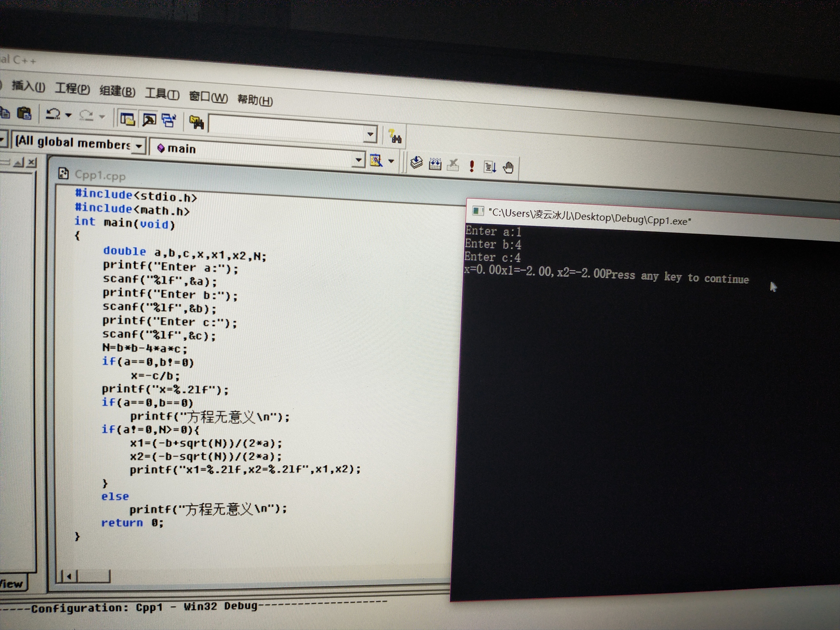This screenshot has width=840, height=630.
Task: Click the Find in Files icon
Action: tap(196, 122)
